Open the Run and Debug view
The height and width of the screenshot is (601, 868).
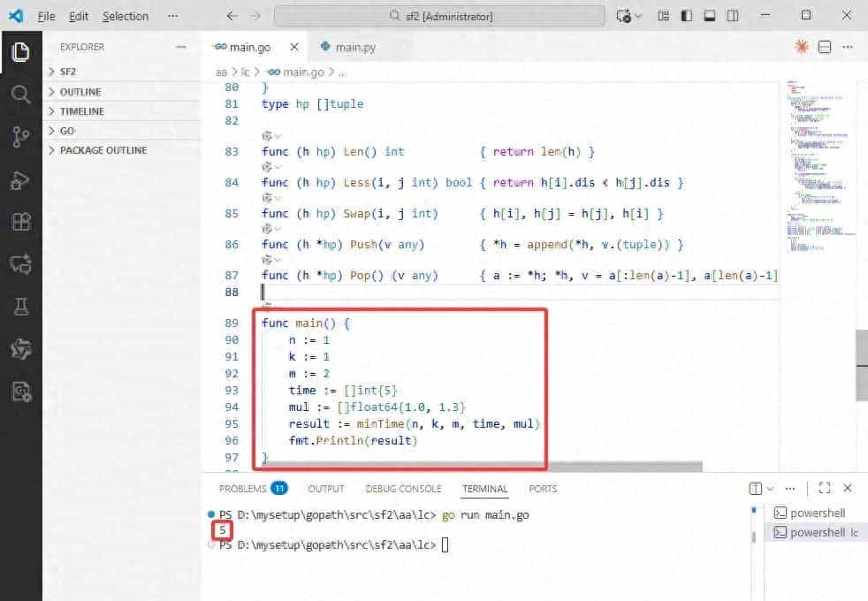20,179
